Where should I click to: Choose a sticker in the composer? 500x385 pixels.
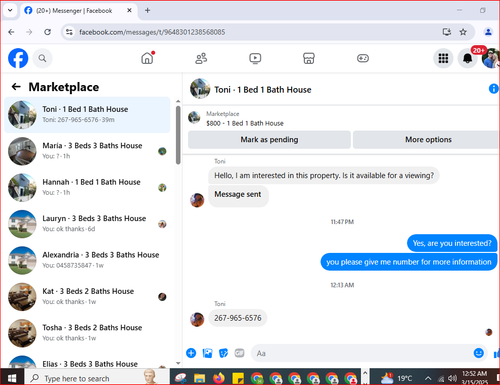(x=223, y=353)
